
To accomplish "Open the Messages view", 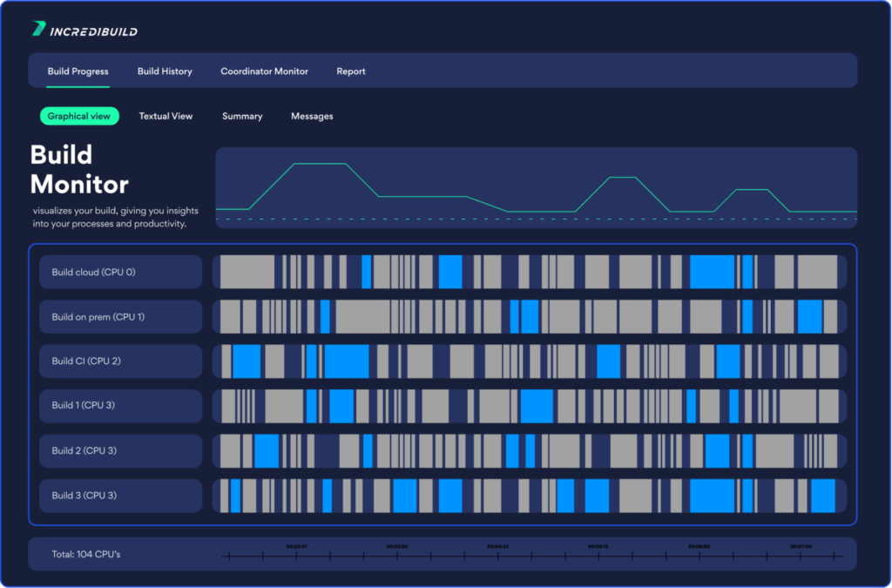I will tap(312, 116).
